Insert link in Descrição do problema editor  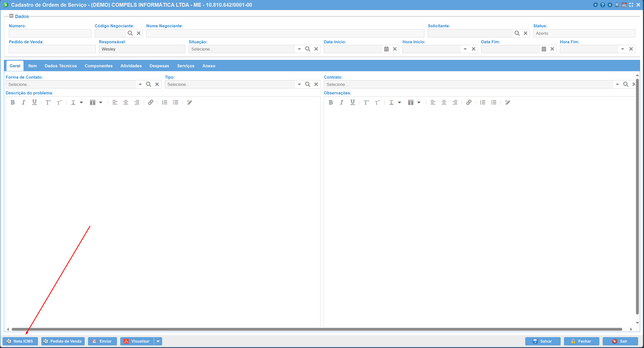pyautogui.click(x=151, y=102)
